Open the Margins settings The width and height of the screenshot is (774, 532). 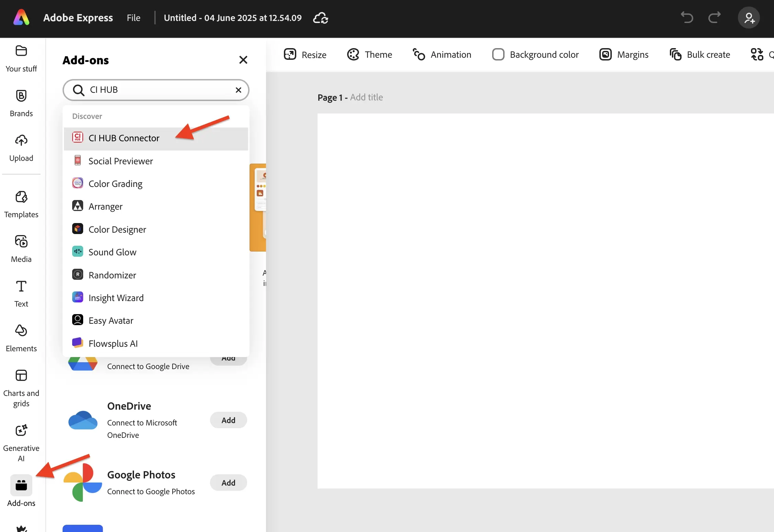(x=624, y=54)
